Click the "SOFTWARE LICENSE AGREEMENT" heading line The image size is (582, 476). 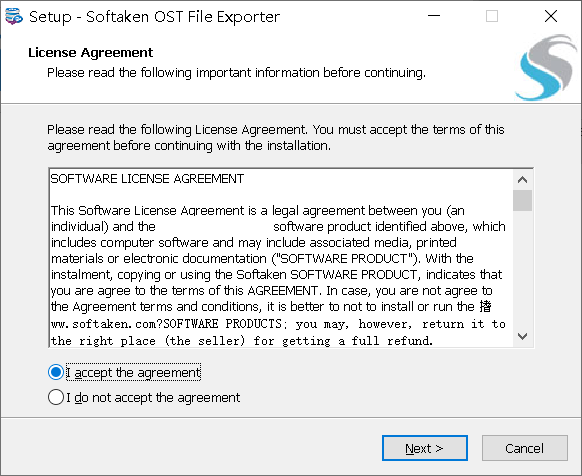(x=147, y=179)
